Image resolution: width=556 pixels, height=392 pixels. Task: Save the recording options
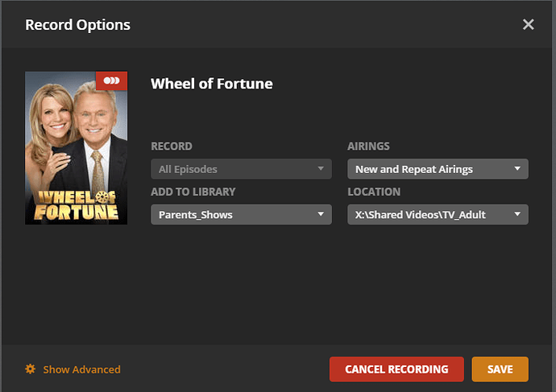[500, 369]
